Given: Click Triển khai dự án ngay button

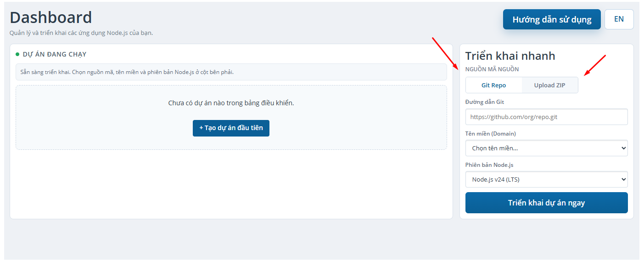Looking at the screenshot, I should click(x=546, y=203).
